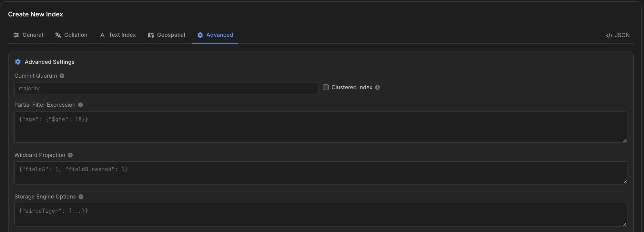Click the Clustered Index help icon
Image resolution: width=644 pixels, height=232 pixels.
tap(377, 87)
